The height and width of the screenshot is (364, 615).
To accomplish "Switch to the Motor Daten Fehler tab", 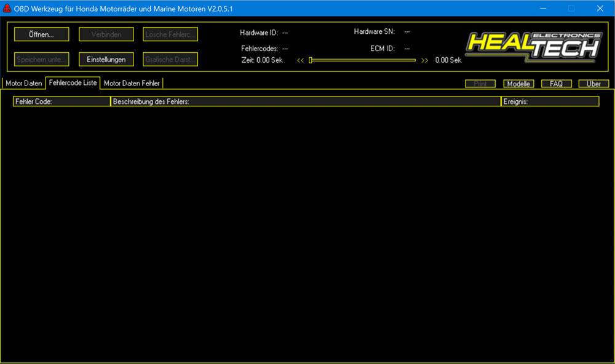I will (132, 82).
